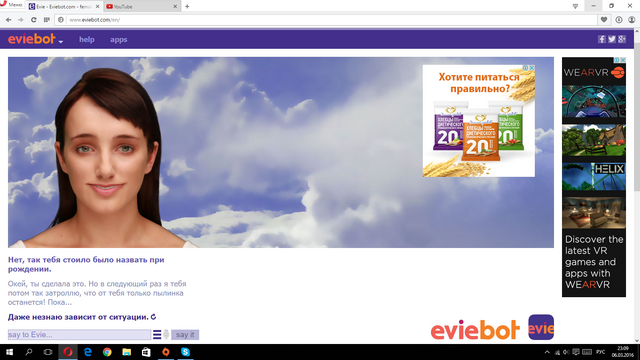Show hidden system tray icons chevron
The height and width of the screenshot is (360, 640).
547,352
